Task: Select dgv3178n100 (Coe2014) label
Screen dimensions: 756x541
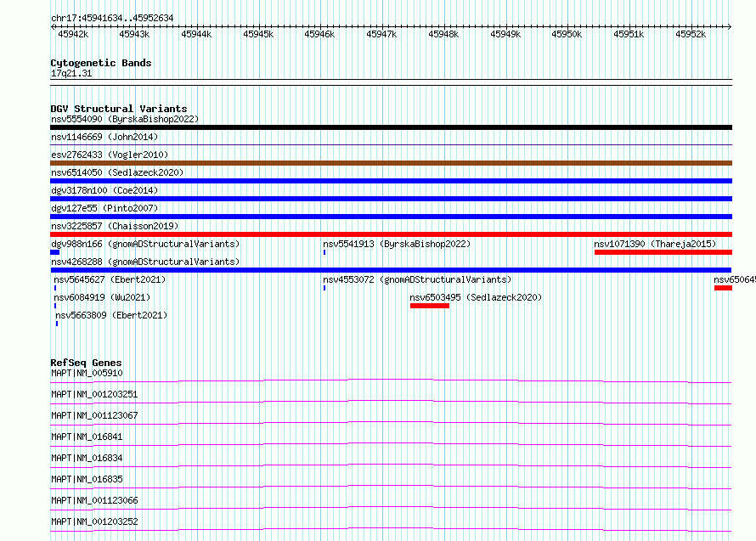Action: [x=104, y=190]
